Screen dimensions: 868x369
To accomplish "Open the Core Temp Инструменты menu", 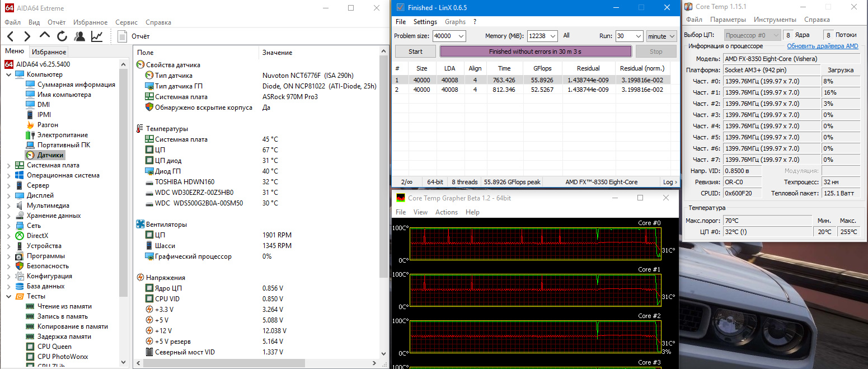I will click(775, 20).
